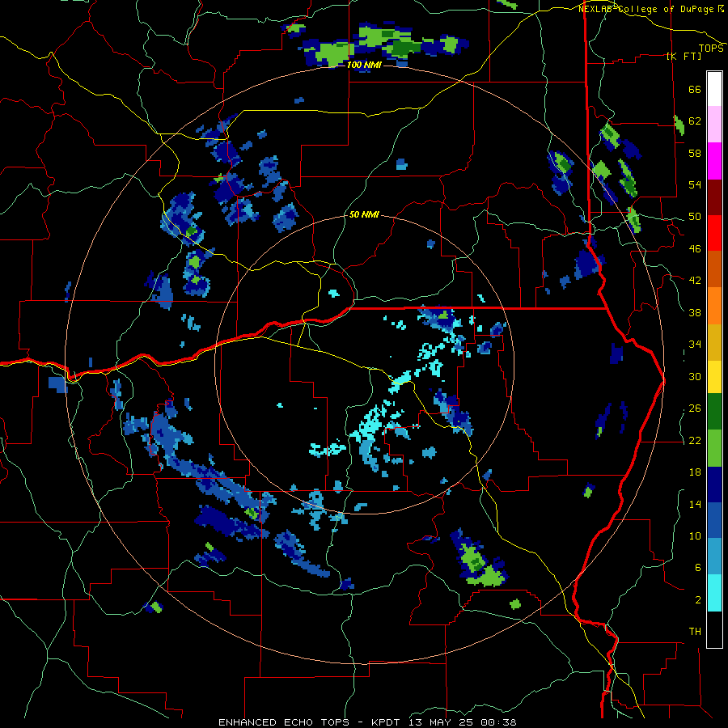
Task: Click the TOPS legend title
Action: click(x=711, y=49)
